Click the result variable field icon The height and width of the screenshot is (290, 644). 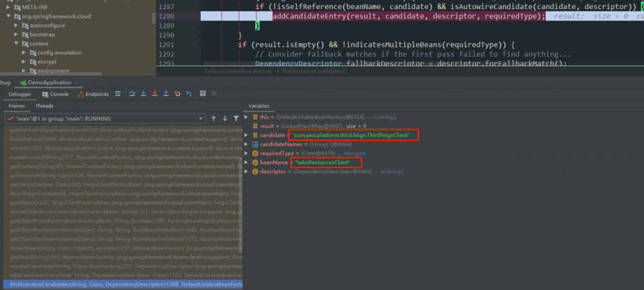(255, 126)
